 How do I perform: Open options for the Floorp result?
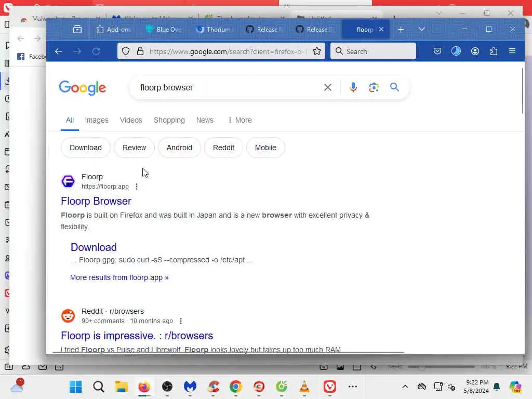coord(137,187)
